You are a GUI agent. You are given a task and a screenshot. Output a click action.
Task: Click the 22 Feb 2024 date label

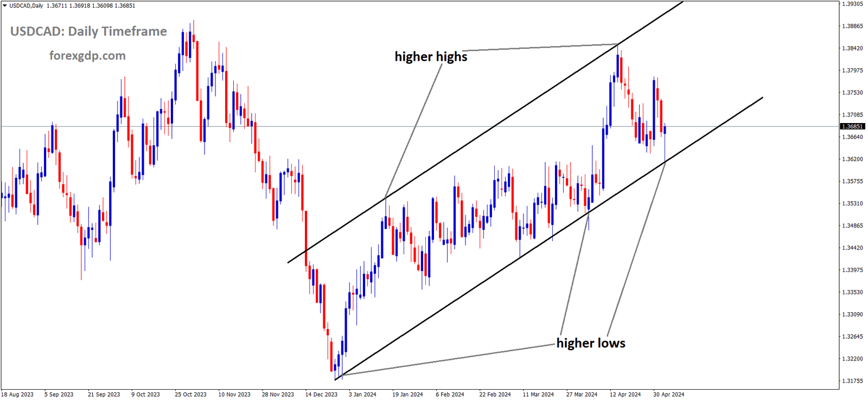pyautogui.click(x=495, y=395)
